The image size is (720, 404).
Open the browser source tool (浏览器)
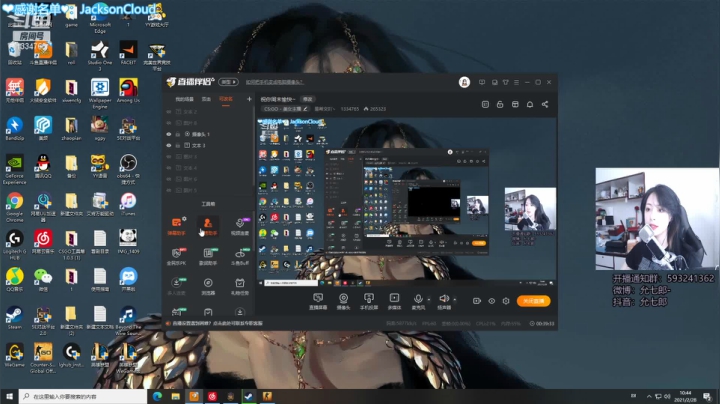click(x=208, y=286)
